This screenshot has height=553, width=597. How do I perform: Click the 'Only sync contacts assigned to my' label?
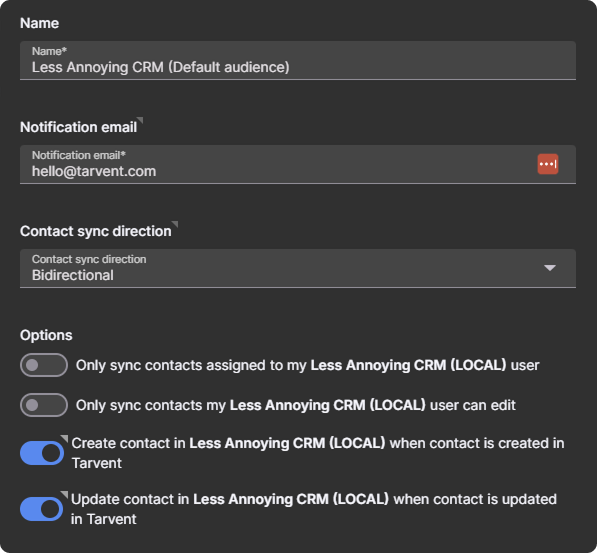tap(308, 365)
